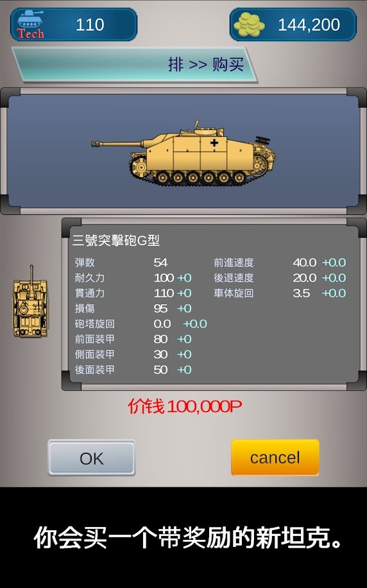This screenshot has height=588, width=367.
Task: Click the 排 >> 购买 header banner
Action: point(134,64)
